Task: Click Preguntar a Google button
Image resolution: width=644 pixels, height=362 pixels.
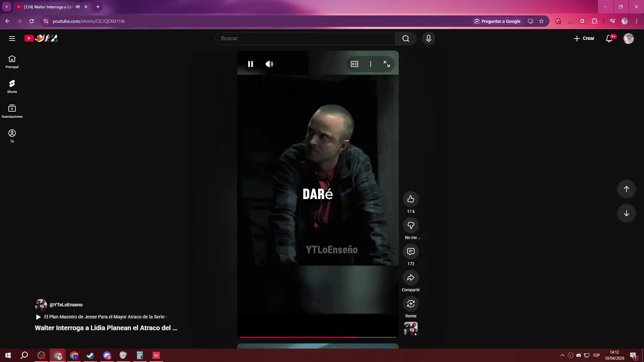Action: pyautogui.click(x=497, y=21)
